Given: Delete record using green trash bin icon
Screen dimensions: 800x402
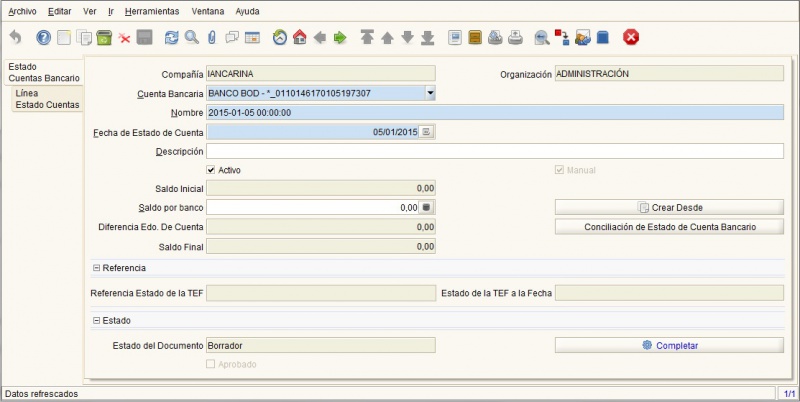Looking at the screenshot, I should [x=104, y=37].
